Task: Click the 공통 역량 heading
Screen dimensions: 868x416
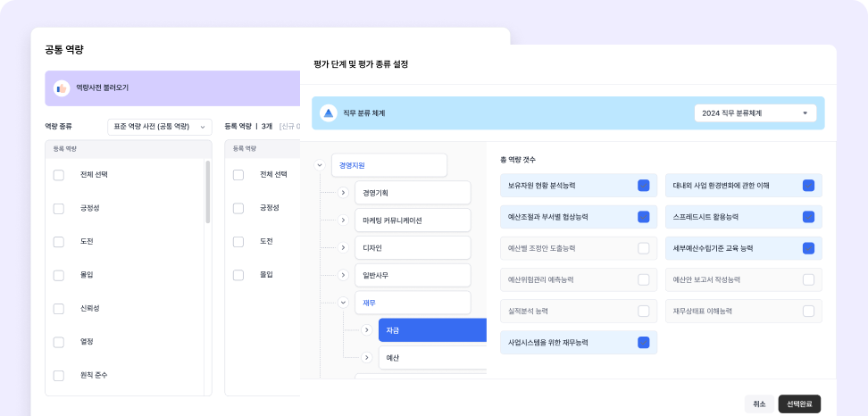Action: 64,50
